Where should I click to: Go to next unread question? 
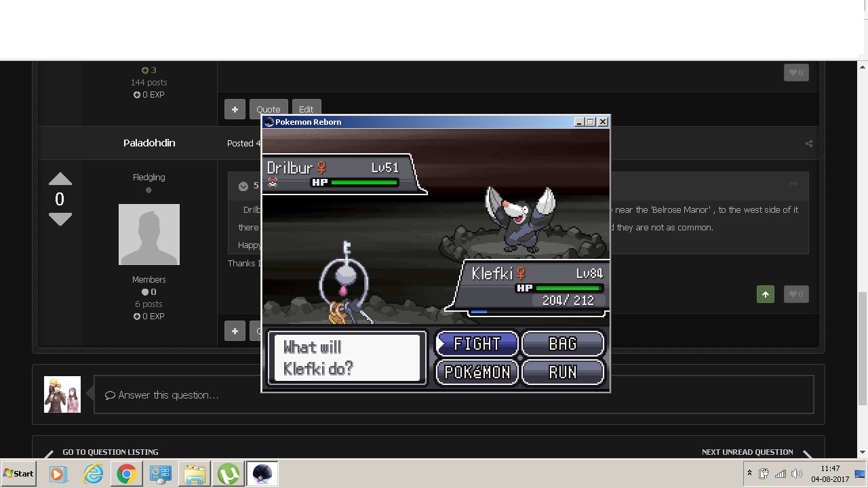coord(747,452)
